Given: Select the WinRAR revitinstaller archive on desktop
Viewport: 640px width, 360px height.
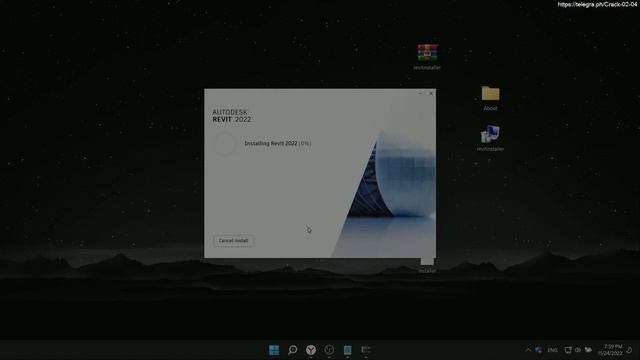Looking at the screenshot, I should 427,57.
